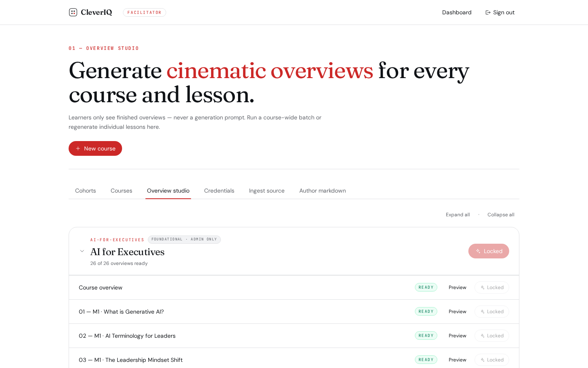Open the Cohorts tab
588x368 pixels.
click(x=85, y=191)
